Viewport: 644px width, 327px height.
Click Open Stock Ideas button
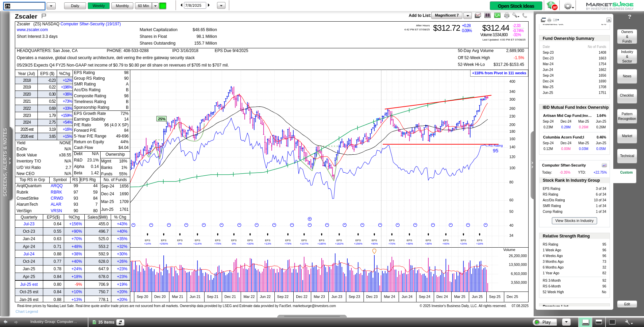click(x=516, y=6)
